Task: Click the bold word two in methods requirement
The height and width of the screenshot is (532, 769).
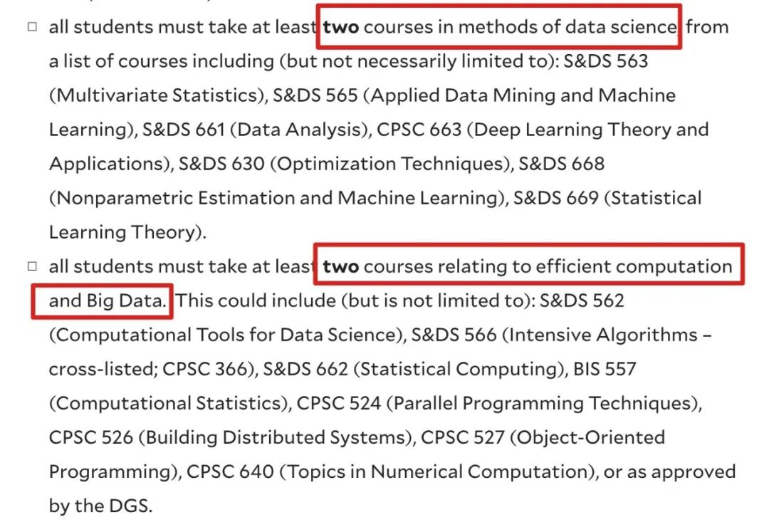Action: [340, 26]
